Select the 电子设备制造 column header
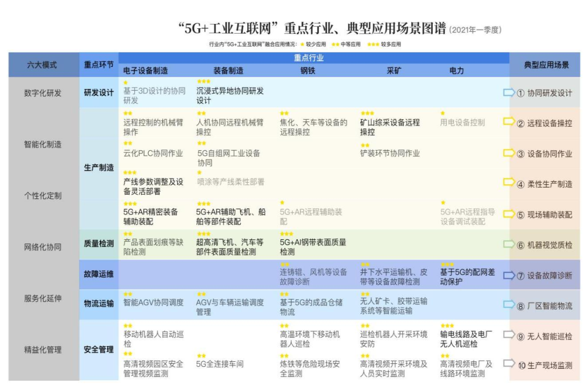The height and width of the screenshot is (390, 588). tap(145, 71)
